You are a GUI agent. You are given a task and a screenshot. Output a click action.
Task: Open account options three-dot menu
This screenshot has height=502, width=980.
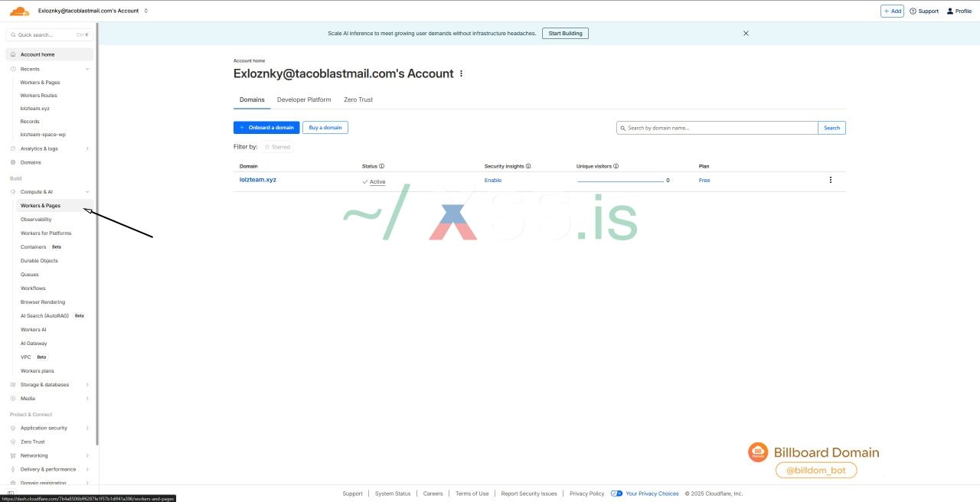[x=461, y=74]
